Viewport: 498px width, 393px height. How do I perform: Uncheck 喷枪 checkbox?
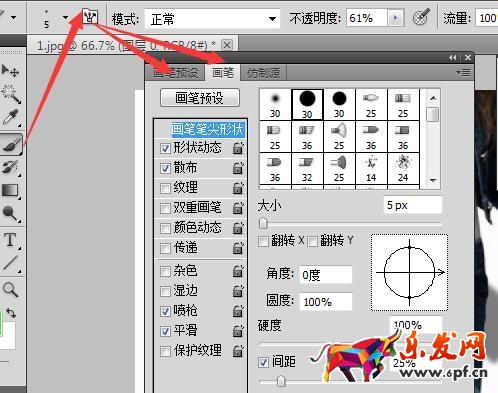165,311
